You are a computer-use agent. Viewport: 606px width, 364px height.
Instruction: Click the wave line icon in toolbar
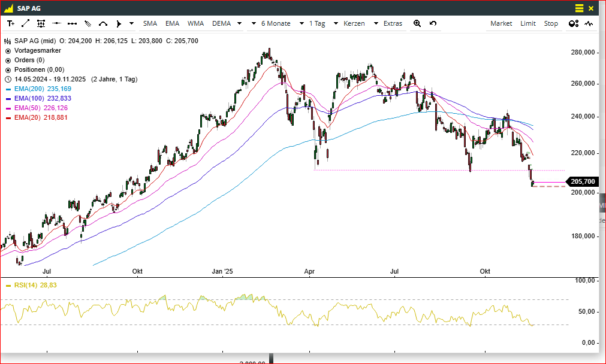click(x=589, y=23)
